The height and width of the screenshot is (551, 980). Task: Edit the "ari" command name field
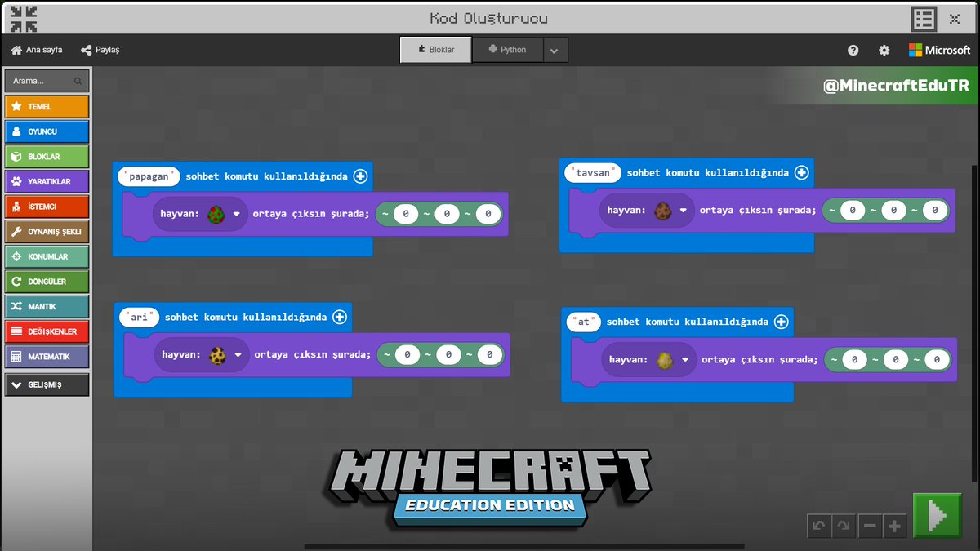point(139,317)
